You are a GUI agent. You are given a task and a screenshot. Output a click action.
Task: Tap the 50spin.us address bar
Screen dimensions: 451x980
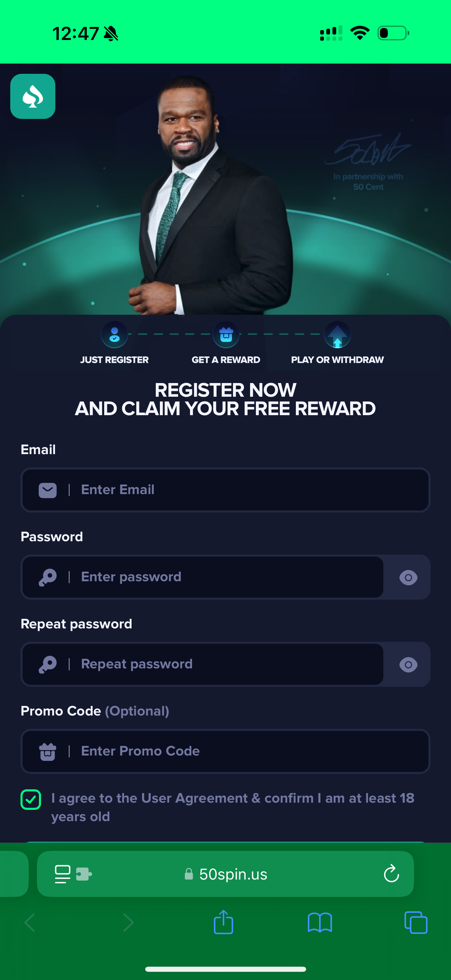pos(225,874)
